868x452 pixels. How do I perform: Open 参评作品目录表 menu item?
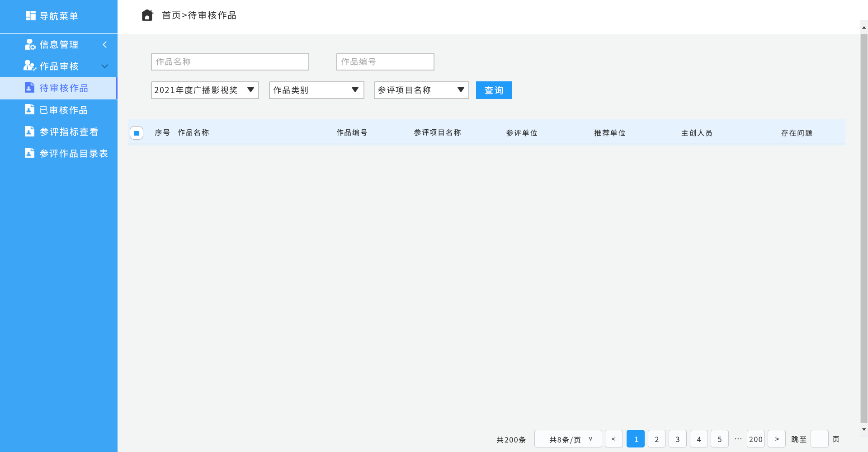(x=73, y=154)
